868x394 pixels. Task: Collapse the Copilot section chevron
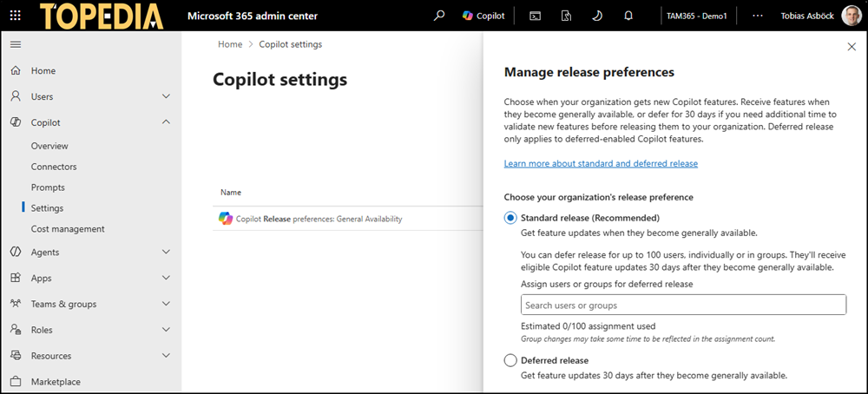(x=166, y=121)
